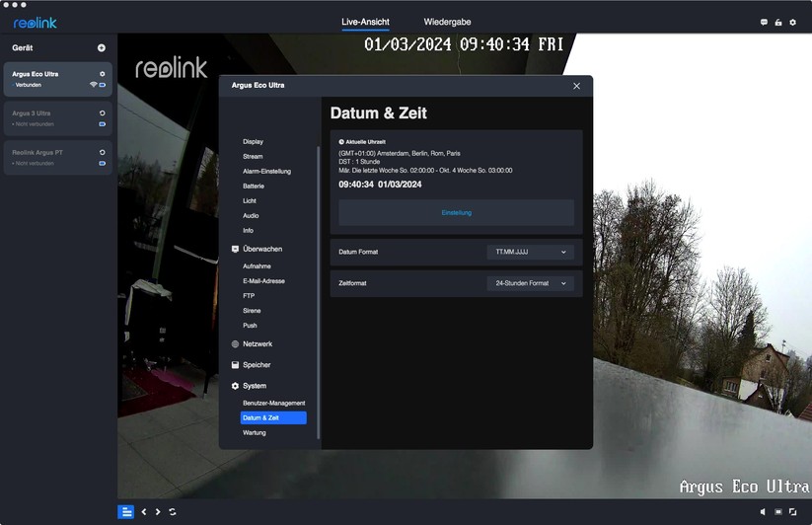The height and width of the screenshot is (525, 812).
Task: Reconnect Reolink Argus PT via its refresh icon
Action: pyautogui.click(x=102, y=152)
